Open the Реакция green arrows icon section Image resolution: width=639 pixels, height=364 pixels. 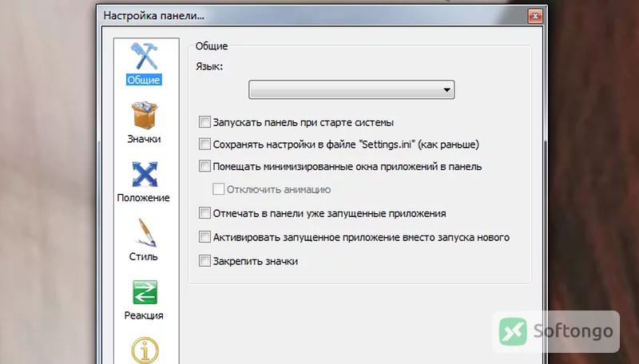pyautogui.click(x=145, y=292)
